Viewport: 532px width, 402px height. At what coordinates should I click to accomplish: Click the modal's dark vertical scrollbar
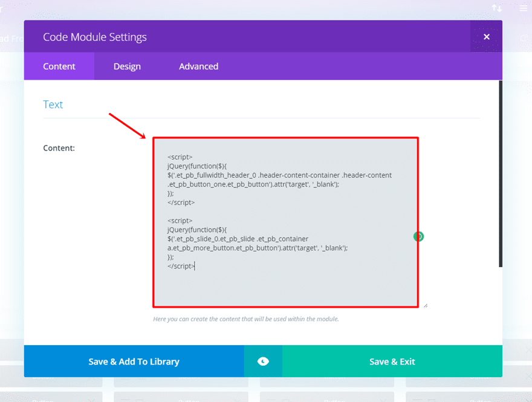click(x=500, y=175)
